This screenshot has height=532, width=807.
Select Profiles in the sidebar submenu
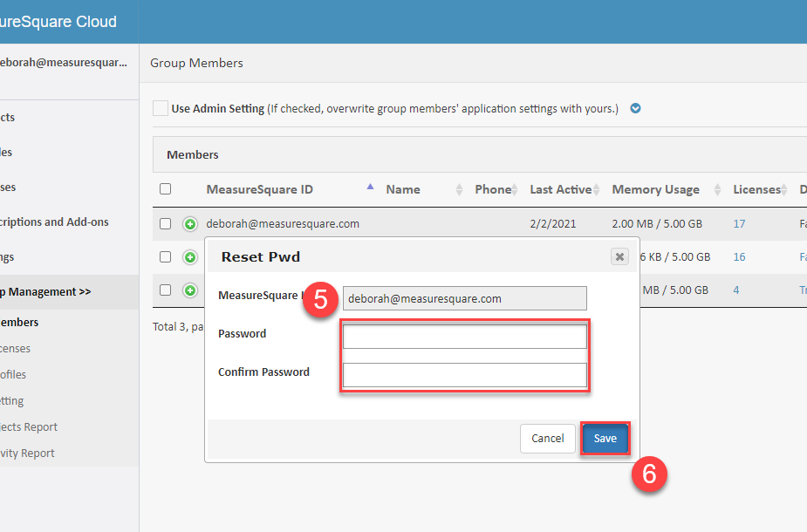point(13,374)
